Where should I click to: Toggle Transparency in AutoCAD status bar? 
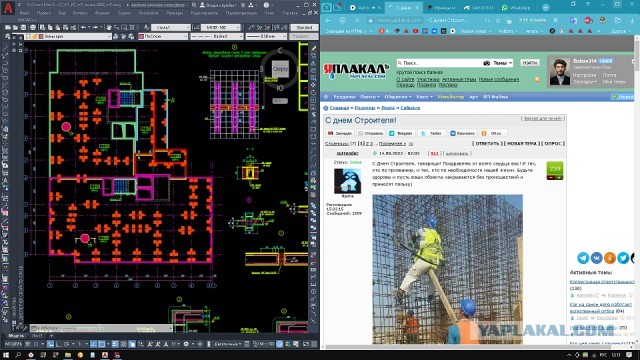pos(124,344)
